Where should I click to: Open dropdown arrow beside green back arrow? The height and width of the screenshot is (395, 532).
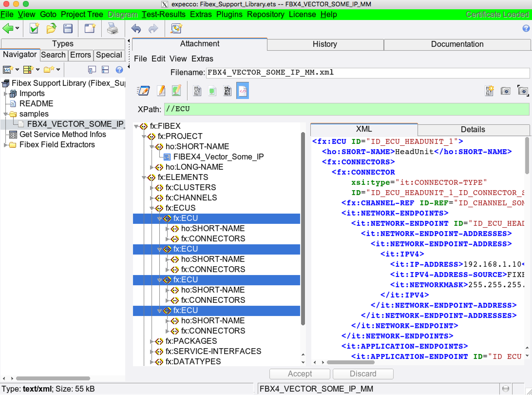tap(17, 28)
